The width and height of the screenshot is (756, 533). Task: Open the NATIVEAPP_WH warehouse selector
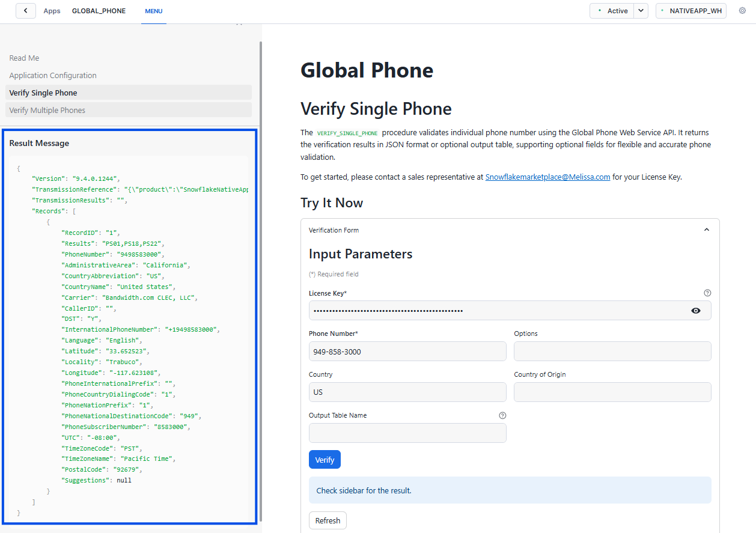point(691,11)
